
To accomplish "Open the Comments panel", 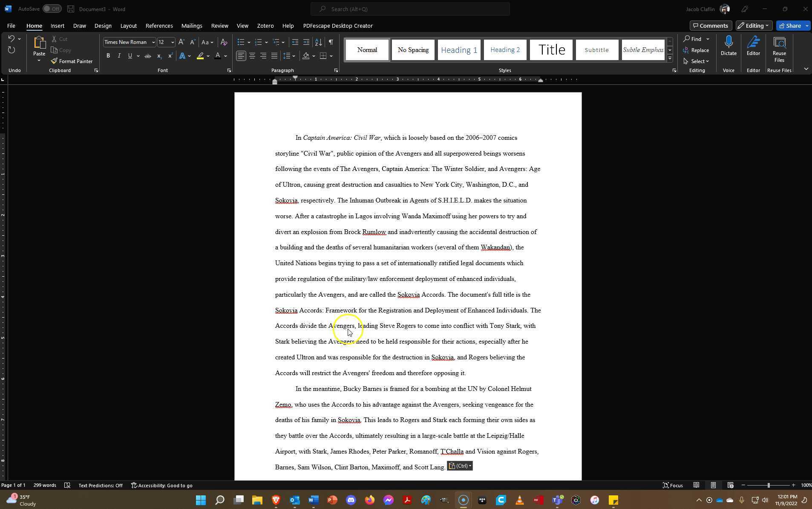I will coord(710,25).
